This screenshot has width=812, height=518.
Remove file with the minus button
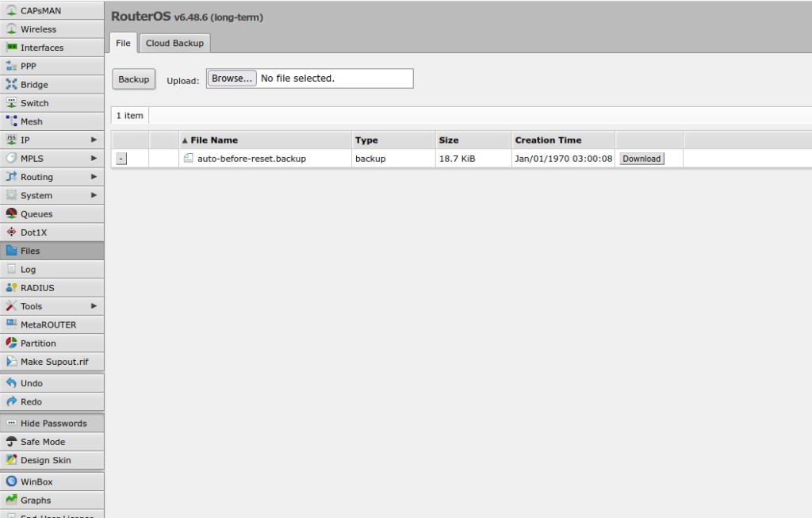click(121, 159)
